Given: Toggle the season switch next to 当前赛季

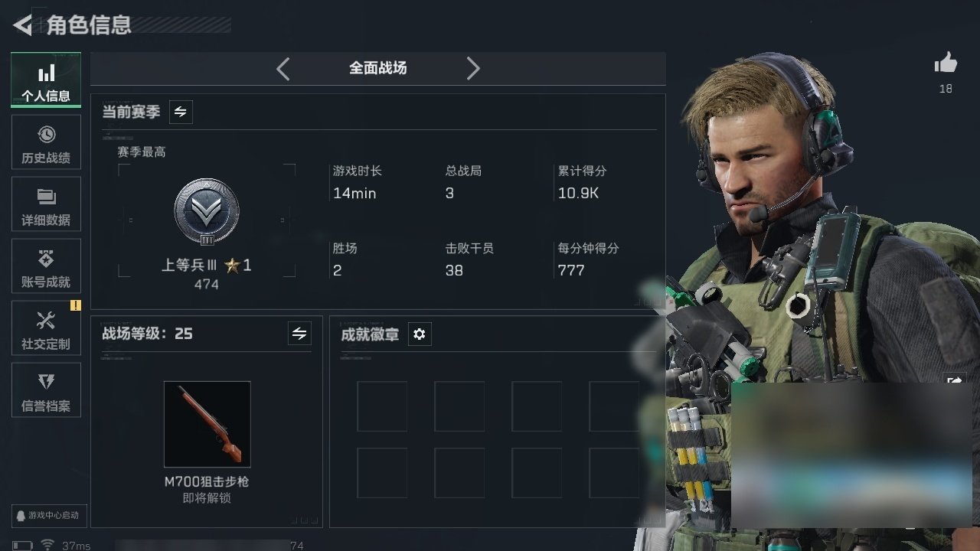Looking at the screenshot, I should 181,112.
